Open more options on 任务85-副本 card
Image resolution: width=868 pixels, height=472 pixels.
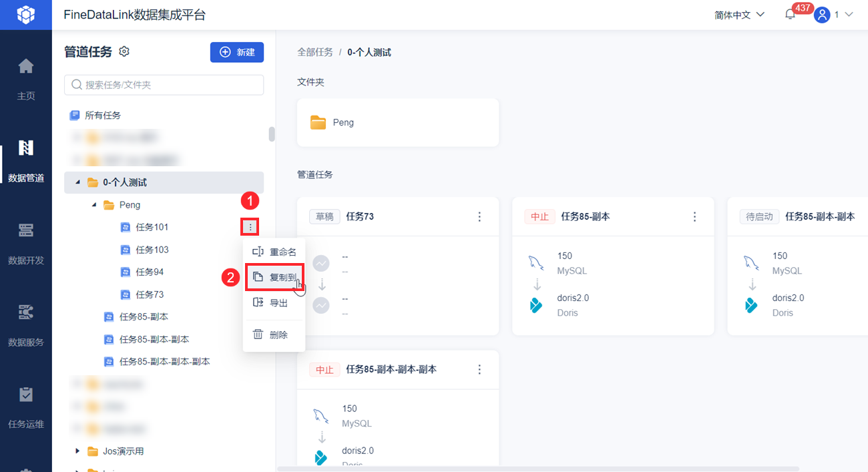(694, 217)
